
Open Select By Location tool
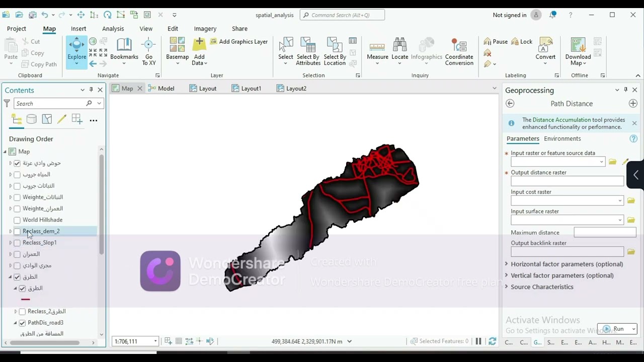pyautogui.click(x=335, y=51)
